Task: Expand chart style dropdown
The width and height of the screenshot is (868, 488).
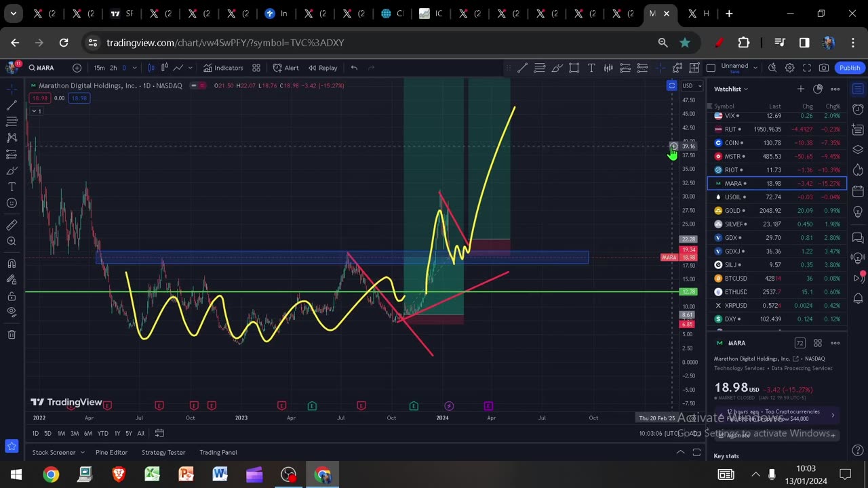Action: [190, 68]
